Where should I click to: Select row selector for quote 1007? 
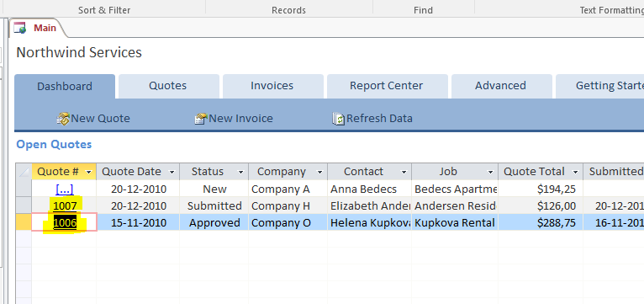24,205
